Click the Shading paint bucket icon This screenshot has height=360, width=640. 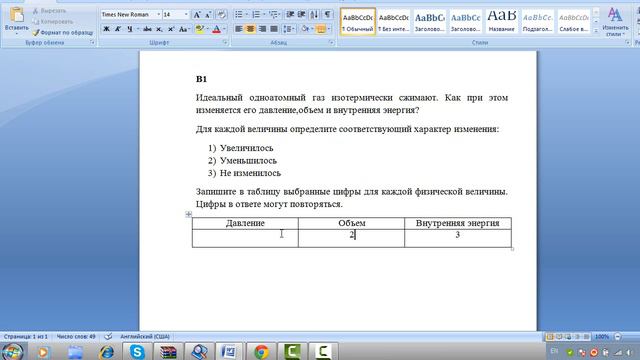click(x=304, y=29)
